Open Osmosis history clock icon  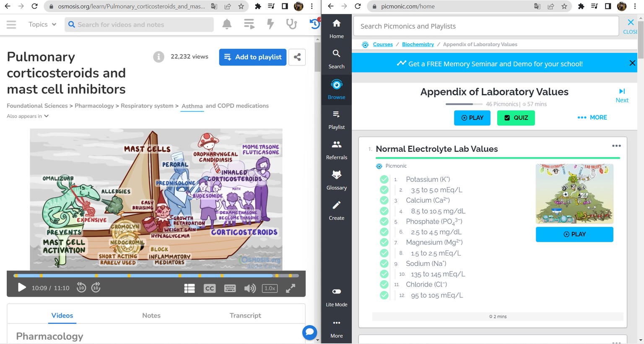[314, 24]
